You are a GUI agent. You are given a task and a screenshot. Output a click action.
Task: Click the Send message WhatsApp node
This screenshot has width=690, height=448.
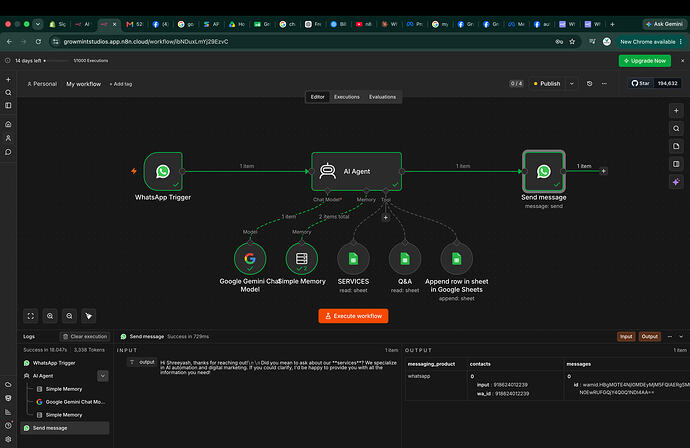pyautogui.click(x=544, y=171)
